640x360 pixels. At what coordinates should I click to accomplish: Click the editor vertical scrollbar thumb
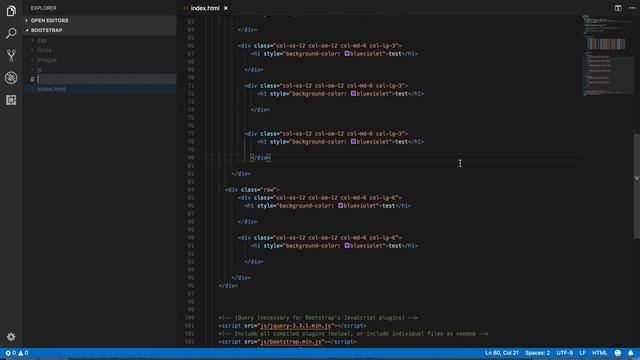click(x=637, y=186)
